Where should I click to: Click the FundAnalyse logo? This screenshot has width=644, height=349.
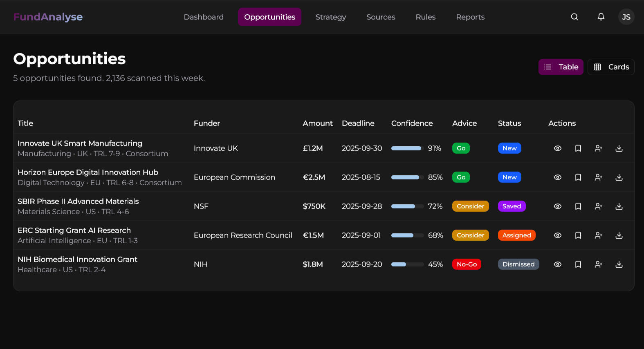coord(48,17)
